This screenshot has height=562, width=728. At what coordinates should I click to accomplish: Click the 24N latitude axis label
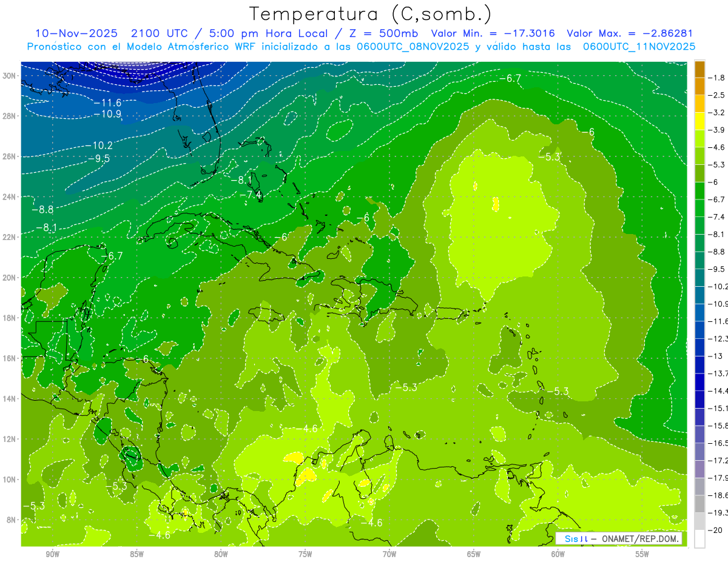pyautogui.click(x=10, y=196)
